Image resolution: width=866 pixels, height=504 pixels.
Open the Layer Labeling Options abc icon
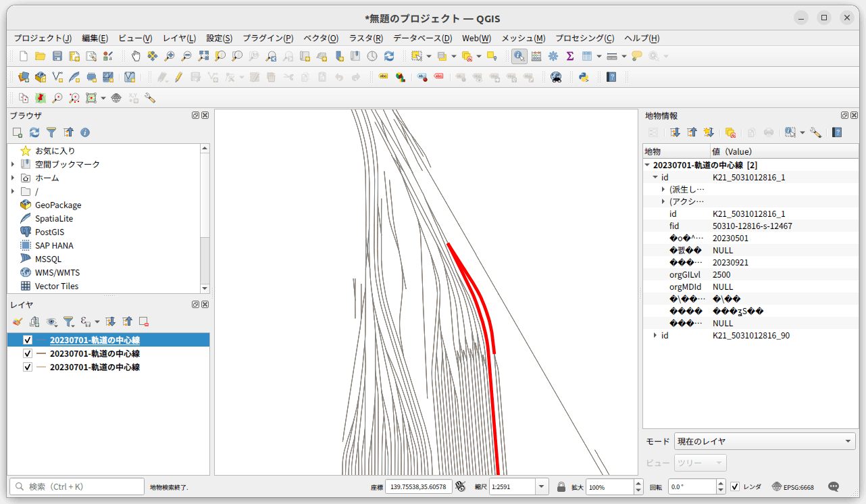point(384,77)
